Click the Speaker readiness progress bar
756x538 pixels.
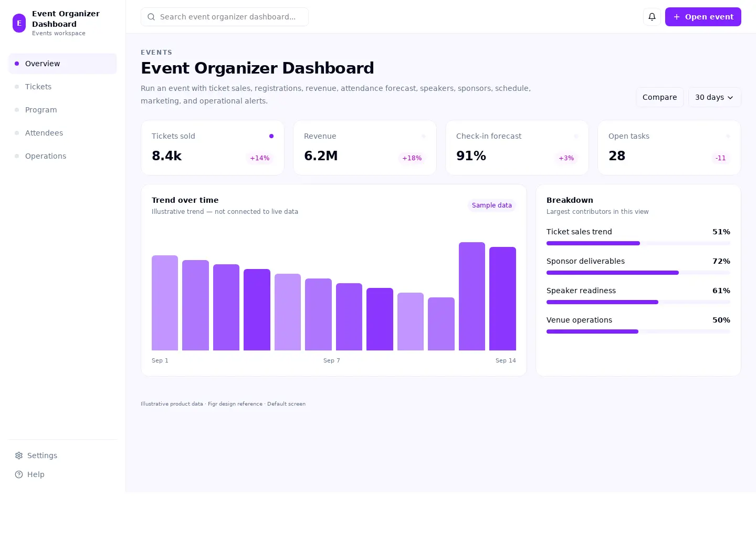coord(638,302)
